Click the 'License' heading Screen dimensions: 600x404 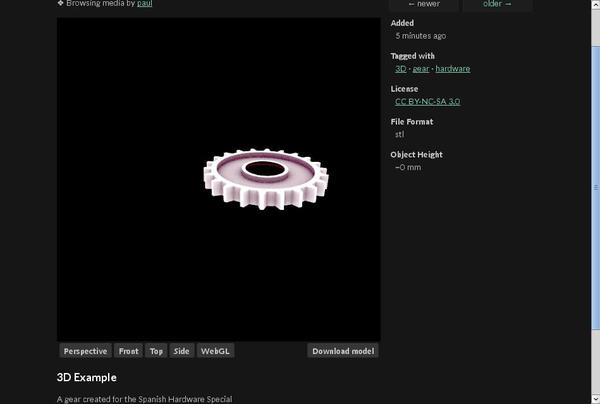(x=404, y=89)
